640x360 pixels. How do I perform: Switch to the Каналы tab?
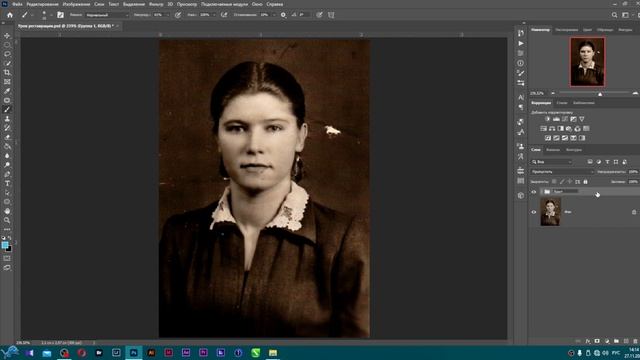pyautogui.click(x=553, y=150)
